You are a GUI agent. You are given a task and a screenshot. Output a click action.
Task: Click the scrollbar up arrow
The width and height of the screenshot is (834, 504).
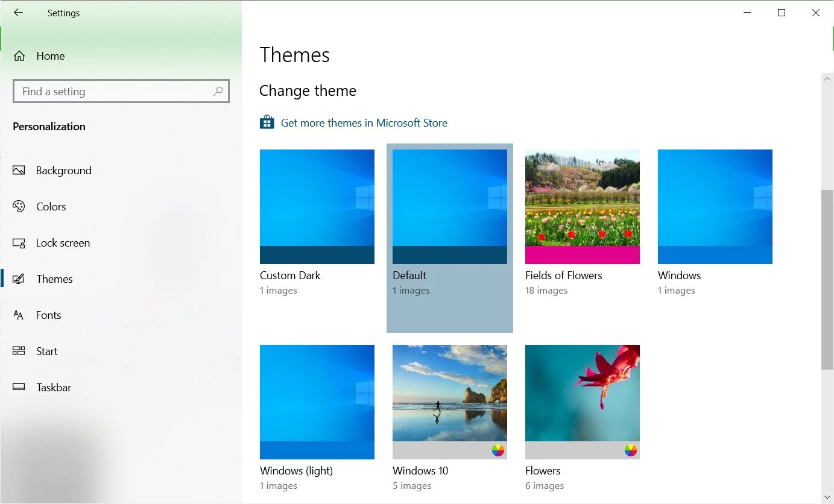(827, 80)
